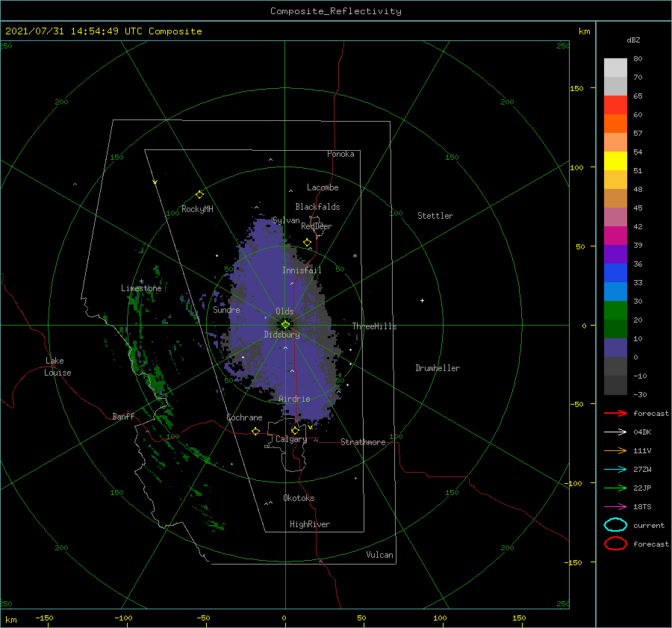Click the Sylvan label on the map
This screenshot has height=628, width=672.
click(x=286, y=220)
